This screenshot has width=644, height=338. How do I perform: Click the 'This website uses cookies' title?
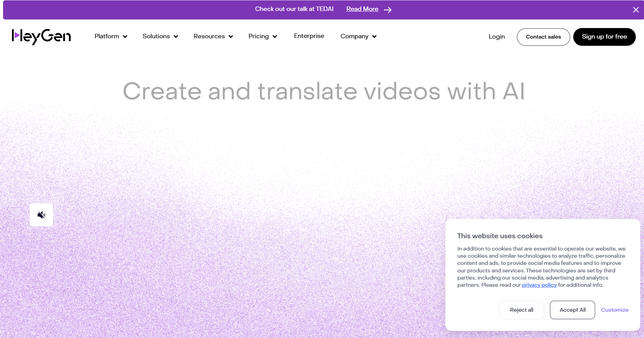500,236
